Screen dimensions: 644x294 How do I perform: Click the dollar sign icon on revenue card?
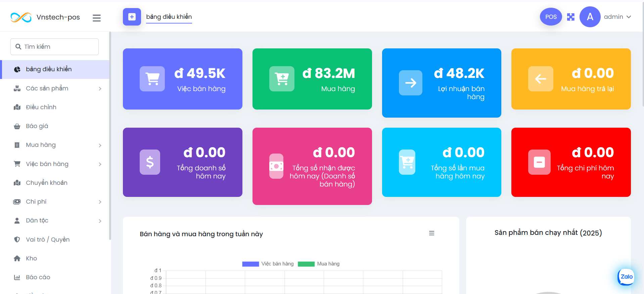coord(150,162)
